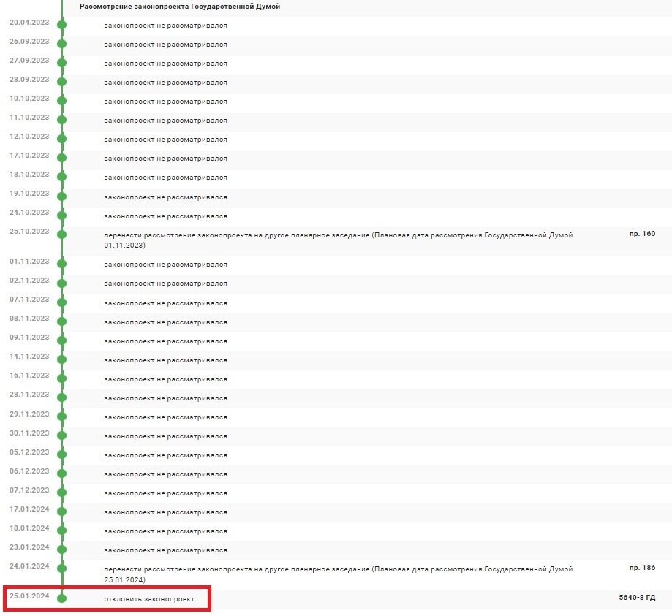
Task: Click the date 24.01.2024
Action: tap(29, 566)
